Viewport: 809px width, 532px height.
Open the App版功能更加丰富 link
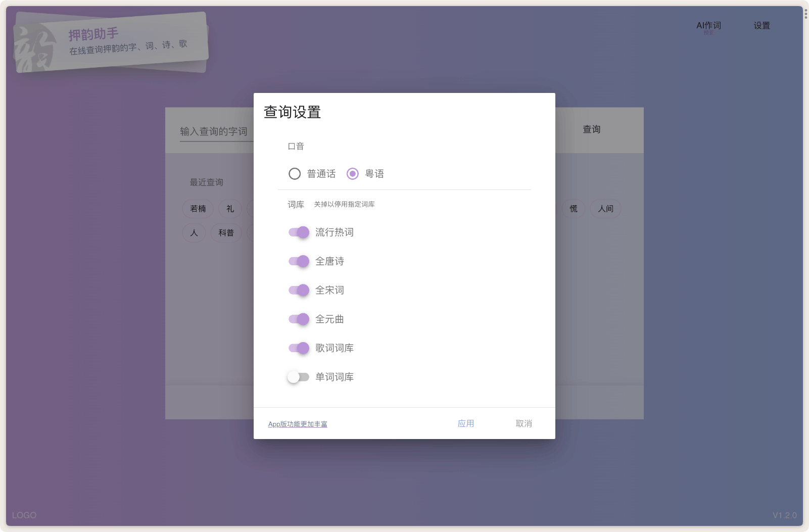click(x=297, y=424)
